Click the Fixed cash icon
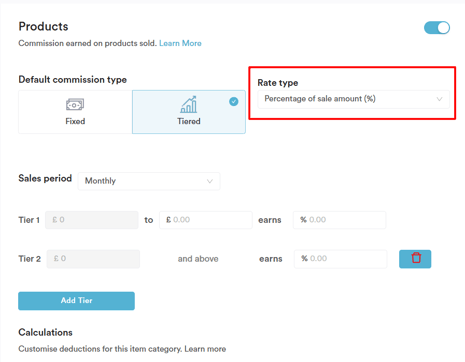The width and height of the screenshot is (465, 362). click(75, 105)
